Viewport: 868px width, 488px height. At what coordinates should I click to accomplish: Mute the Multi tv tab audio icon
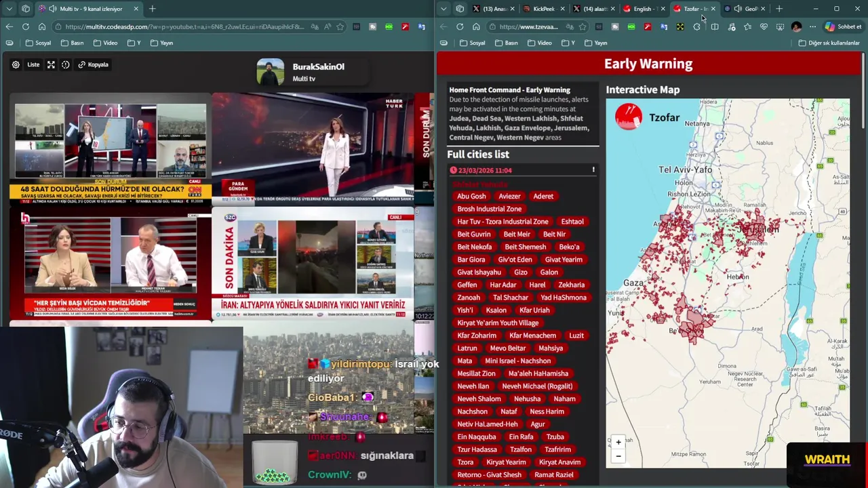(52, 9)
